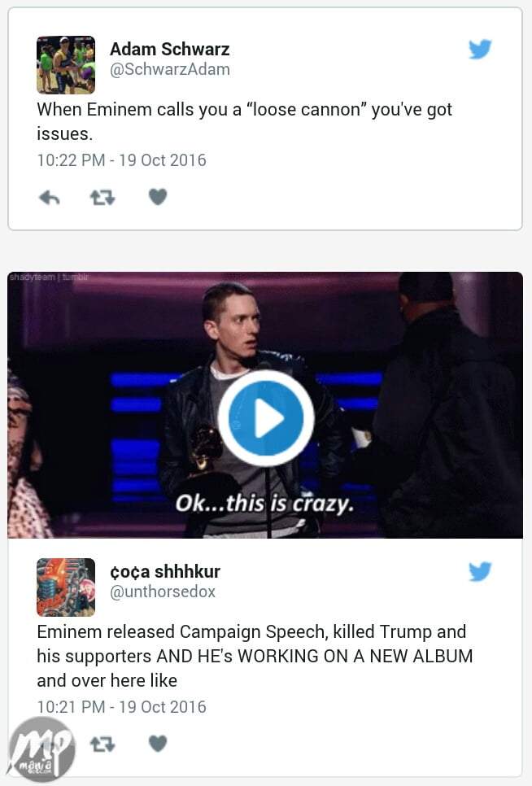
Task: Open çoça shhhkur's profile picture
Action: pyautogui.click(x=66, y=587)
